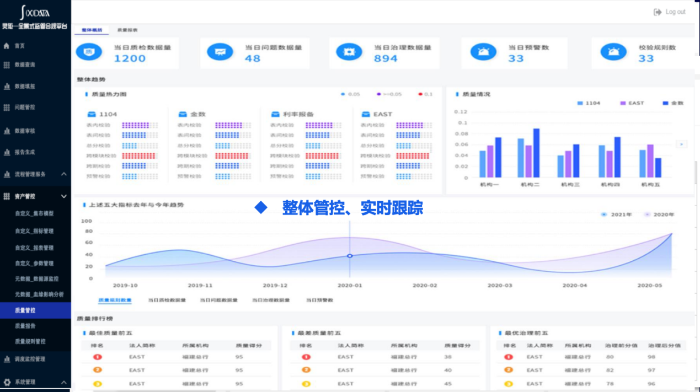Click the home icon in the sidebar
Viewport: 700px width, 392px height.
pos(6,46)
